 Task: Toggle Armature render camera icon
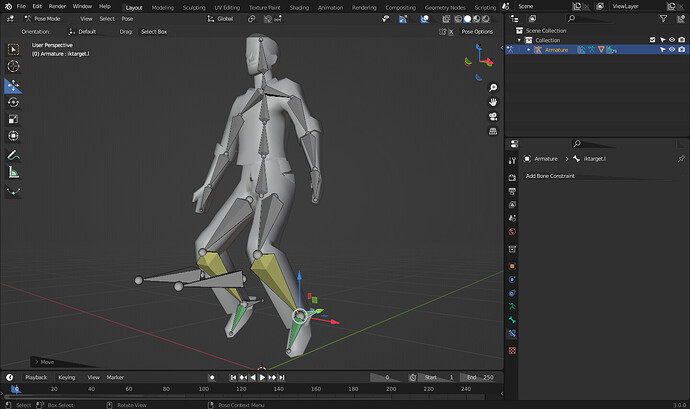682,50
